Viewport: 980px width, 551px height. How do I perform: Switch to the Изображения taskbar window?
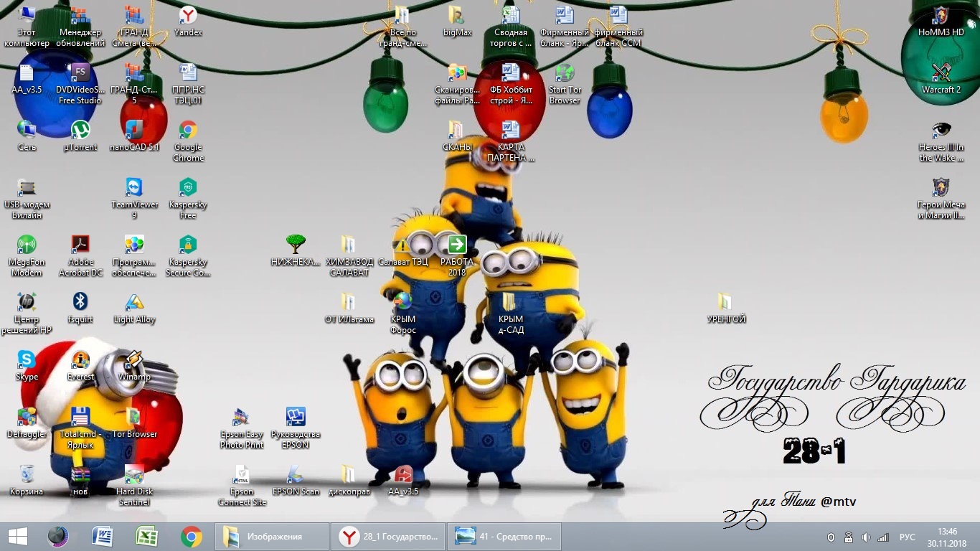click(x=272, y=537)
